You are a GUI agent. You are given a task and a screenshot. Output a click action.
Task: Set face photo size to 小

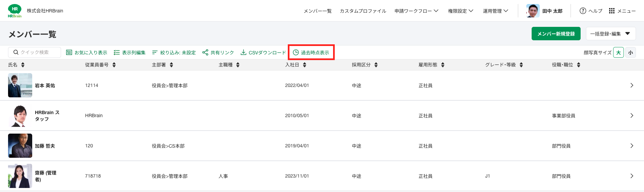click(x=631, y=52)
